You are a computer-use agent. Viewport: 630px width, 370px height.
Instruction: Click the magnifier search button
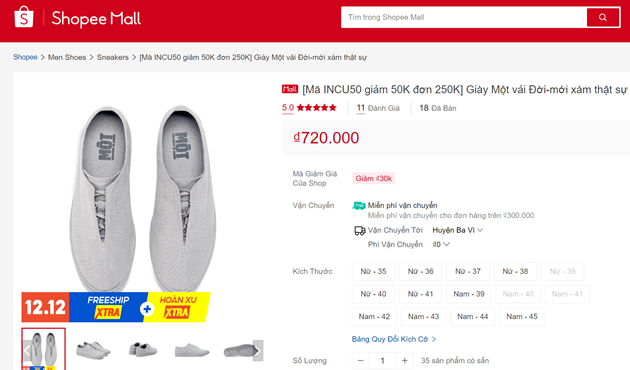tap(603, 17)
